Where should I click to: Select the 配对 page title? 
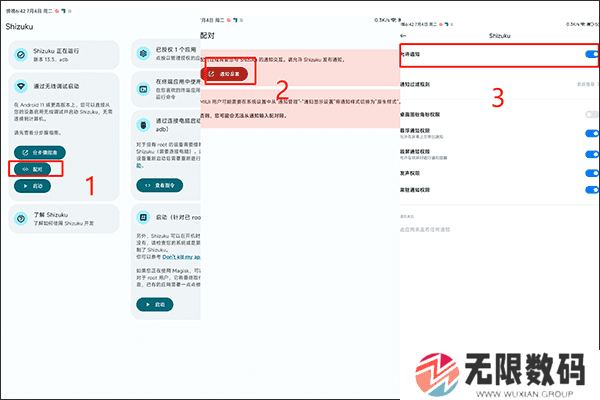point(207,36)
